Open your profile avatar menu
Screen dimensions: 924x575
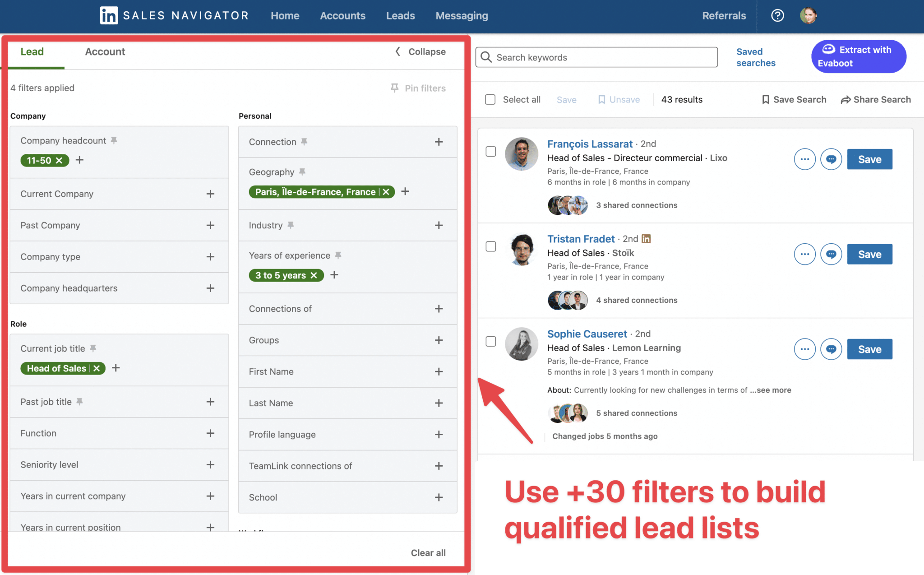coord(809,15)
